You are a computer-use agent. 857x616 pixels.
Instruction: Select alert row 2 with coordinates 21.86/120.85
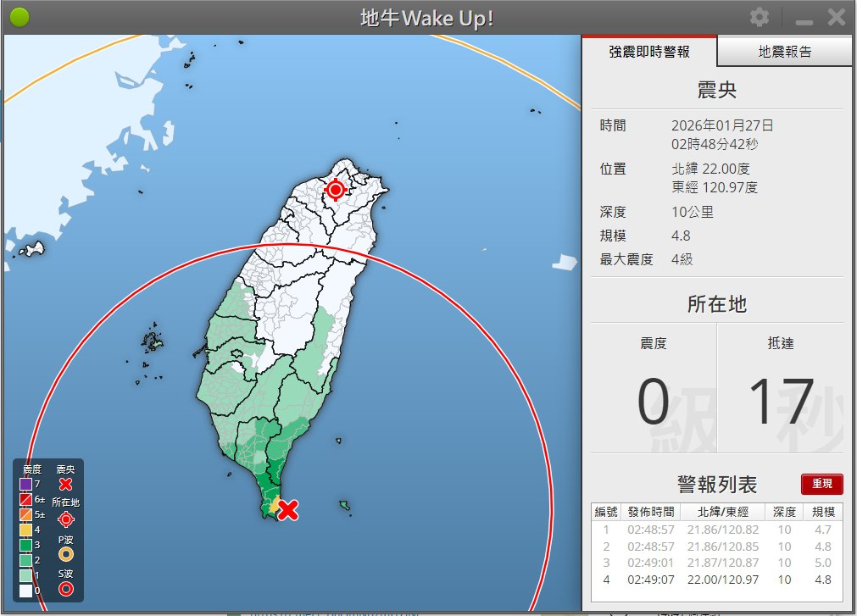click(716, 547)
